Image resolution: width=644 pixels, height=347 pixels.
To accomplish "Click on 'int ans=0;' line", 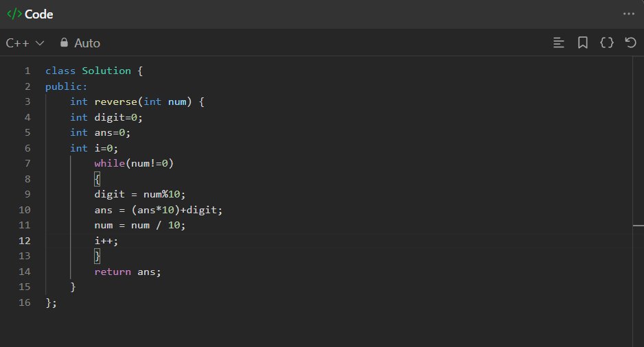I will point(100,133).
